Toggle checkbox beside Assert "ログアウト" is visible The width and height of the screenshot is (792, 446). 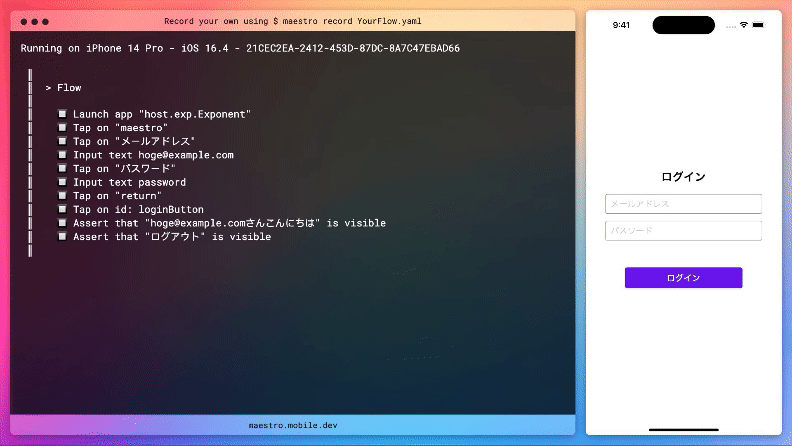click(62, 237)
